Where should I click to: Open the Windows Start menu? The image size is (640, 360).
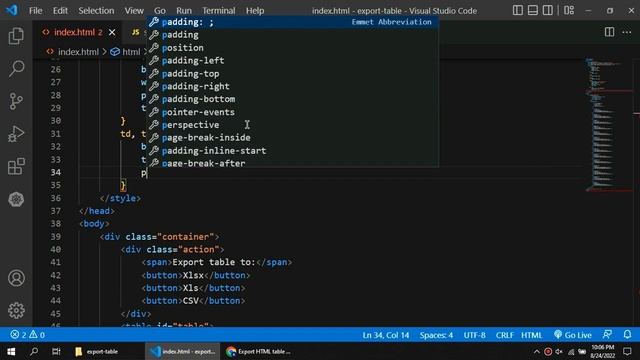point(11,351)
